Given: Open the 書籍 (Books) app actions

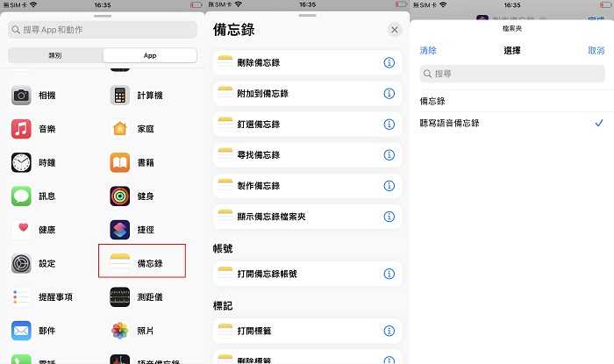Looking at the screenshot, I should [132, 162].
